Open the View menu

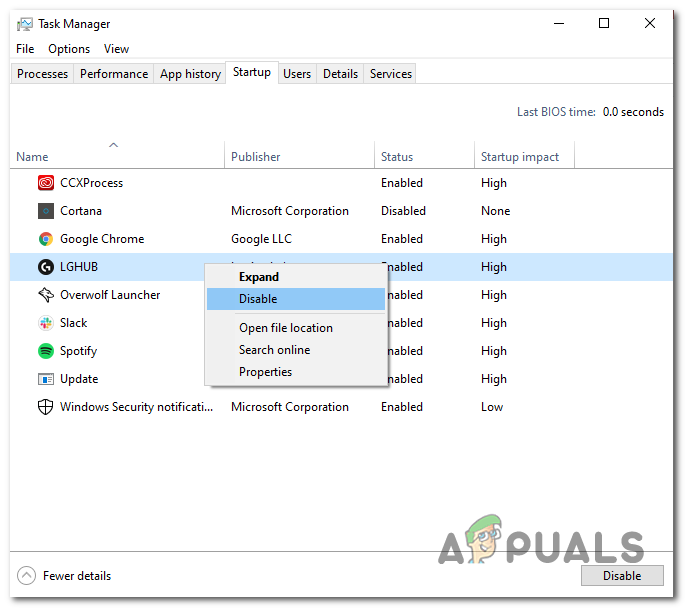point(116,49)
